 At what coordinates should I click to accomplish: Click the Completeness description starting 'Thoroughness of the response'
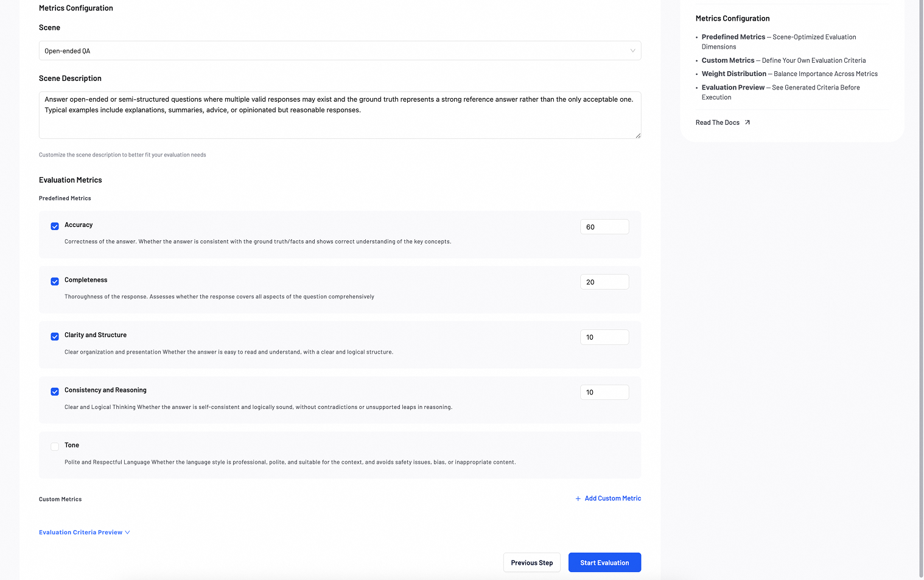pyautogui.click(x=219, y=297)
